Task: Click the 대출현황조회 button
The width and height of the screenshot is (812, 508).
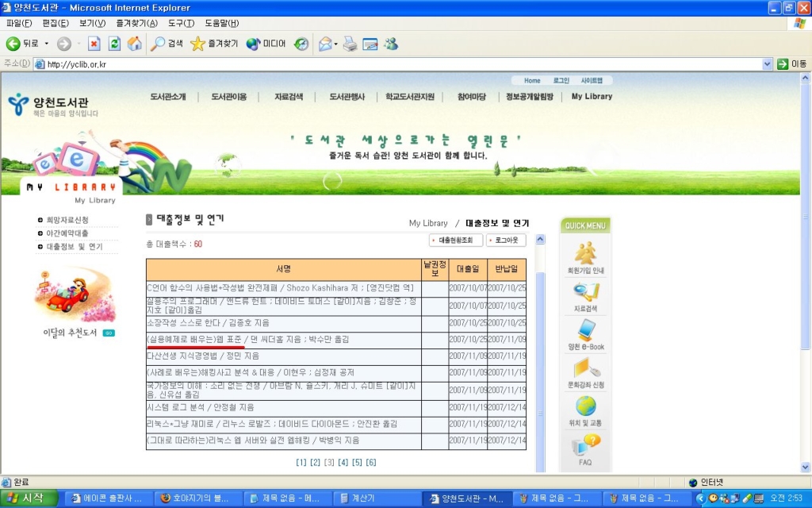Action: click(456, 241)
